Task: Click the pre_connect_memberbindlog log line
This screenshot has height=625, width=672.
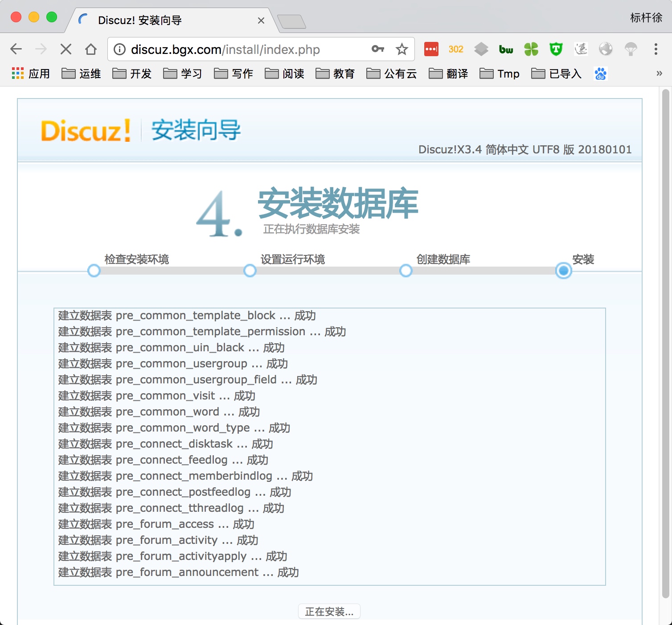Action: (x=185, y=476)
